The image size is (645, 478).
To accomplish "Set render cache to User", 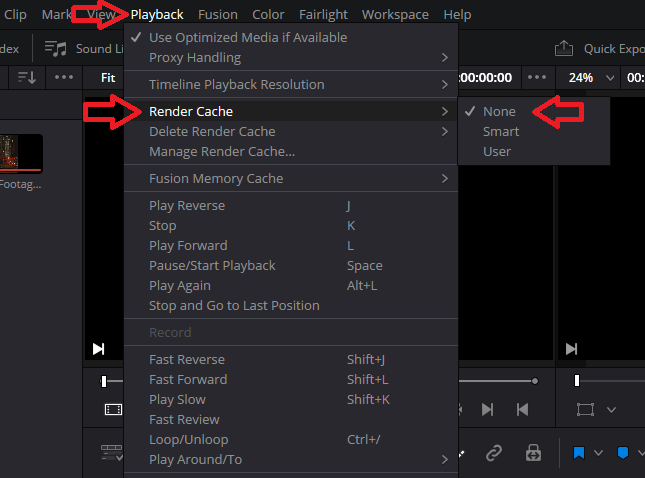I will point(496,152).
